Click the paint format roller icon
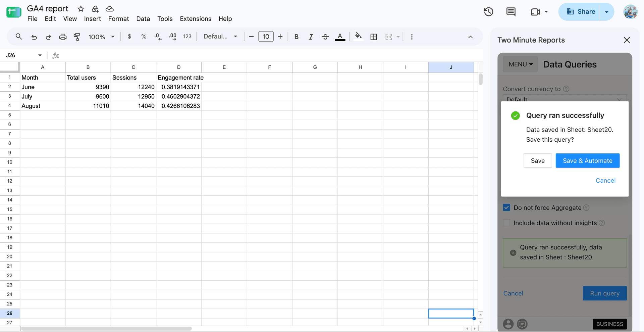 [x=77, y=37]
